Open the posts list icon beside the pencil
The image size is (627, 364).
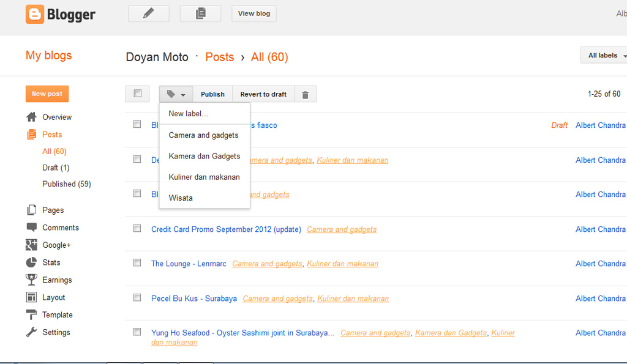pos(200,13)
